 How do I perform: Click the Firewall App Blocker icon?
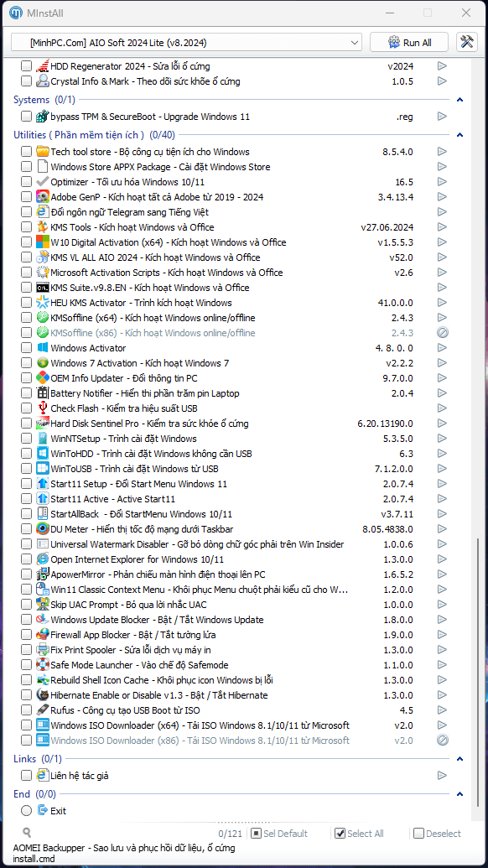(43, 634)
